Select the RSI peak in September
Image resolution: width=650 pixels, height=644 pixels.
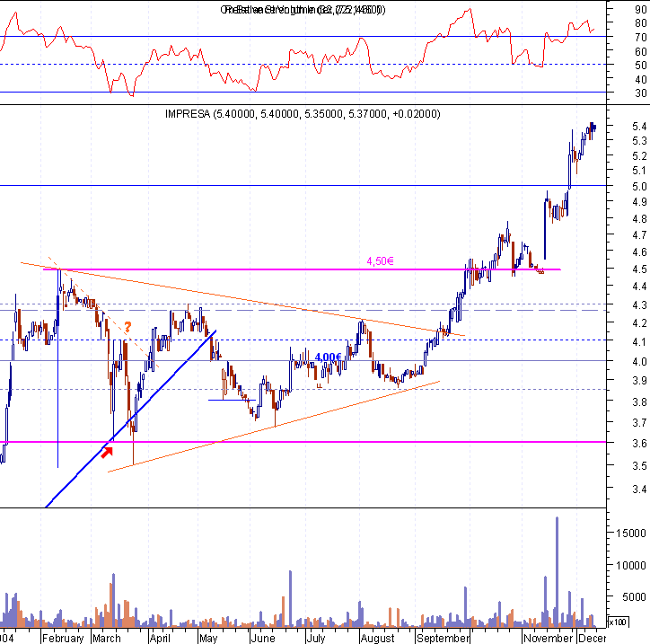click(x=470, y=9)
